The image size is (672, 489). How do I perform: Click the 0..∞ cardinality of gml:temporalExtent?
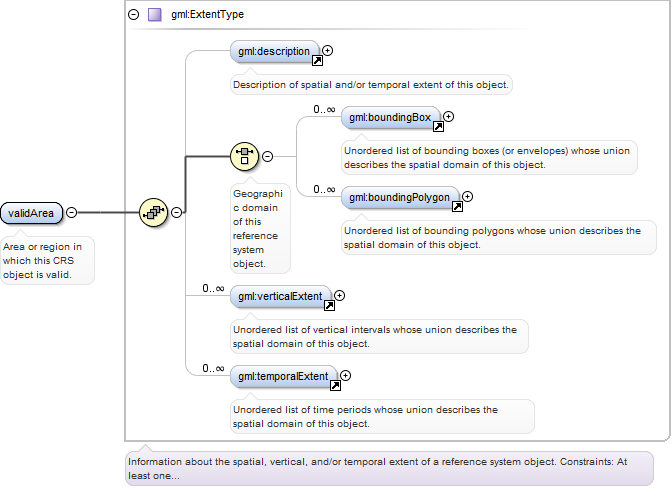point(213,369)
